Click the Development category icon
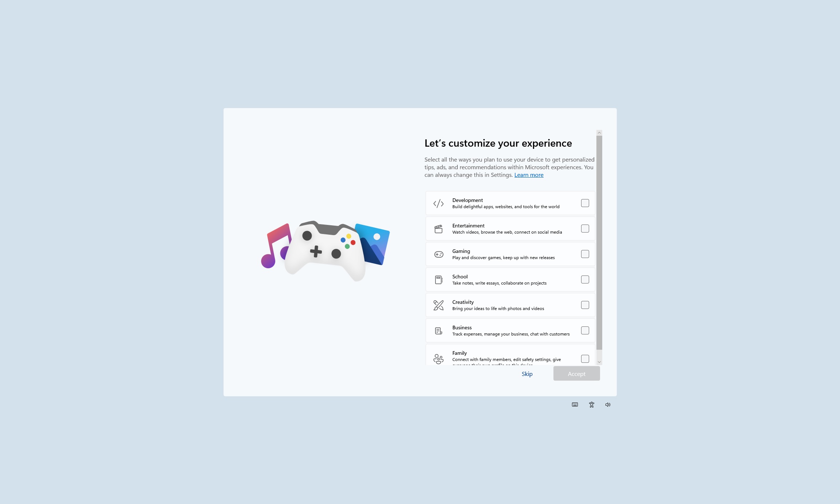This screenshot has height=504, width=840. pos(439,203)
